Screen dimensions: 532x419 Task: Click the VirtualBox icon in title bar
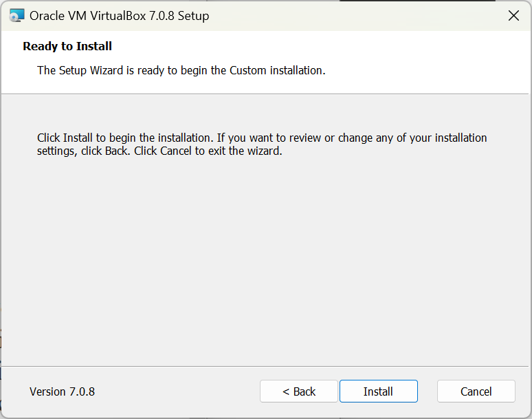tap(17, 16)
